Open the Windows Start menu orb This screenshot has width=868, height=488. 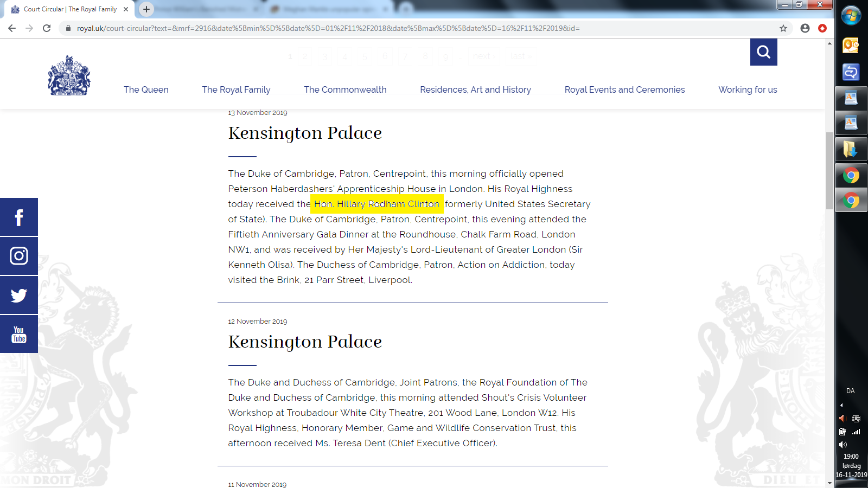click(851, 15)
